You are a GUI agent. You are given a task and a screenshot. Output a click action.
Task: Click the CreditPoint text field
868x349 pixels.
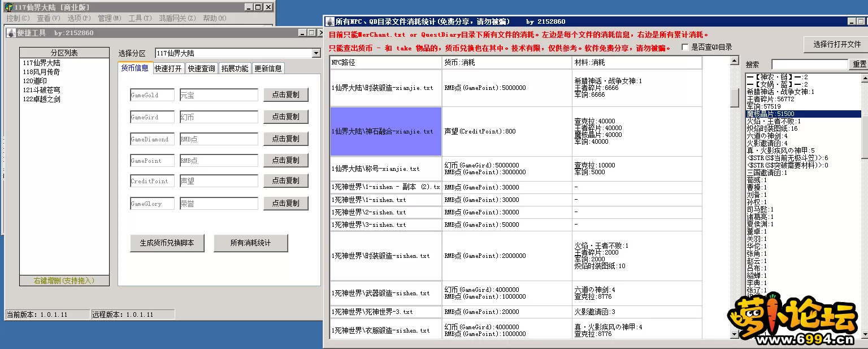152,181
